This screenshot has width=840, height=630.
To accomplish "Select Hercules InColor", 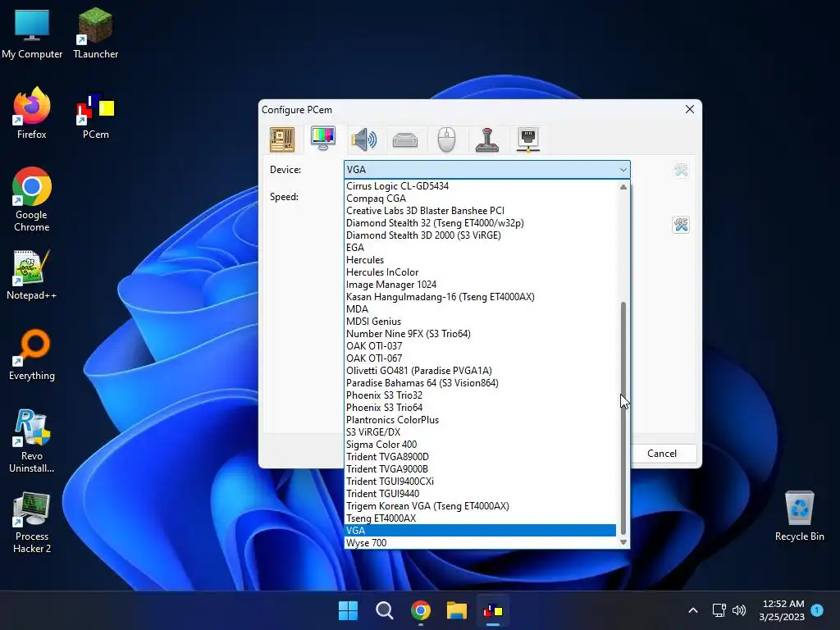I will click(480, 272).
